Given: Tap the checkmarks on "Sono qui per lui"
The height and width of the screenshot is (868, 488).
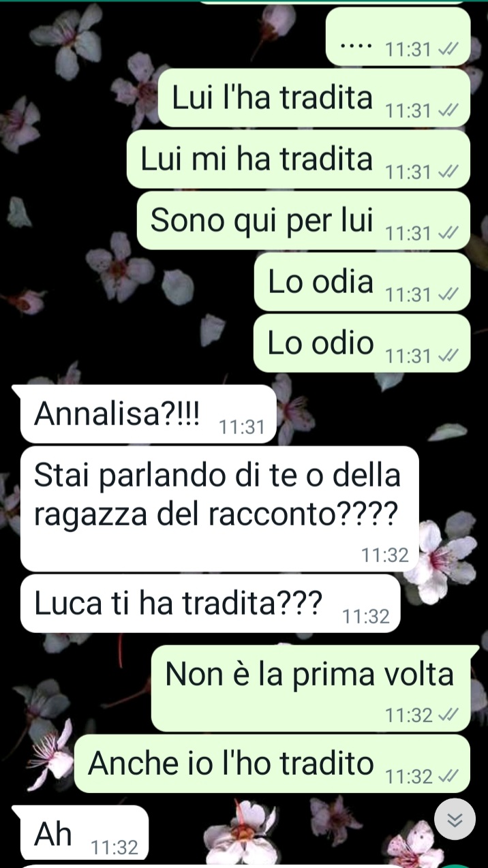Looking at the screenshot, I should click(449, 233).
